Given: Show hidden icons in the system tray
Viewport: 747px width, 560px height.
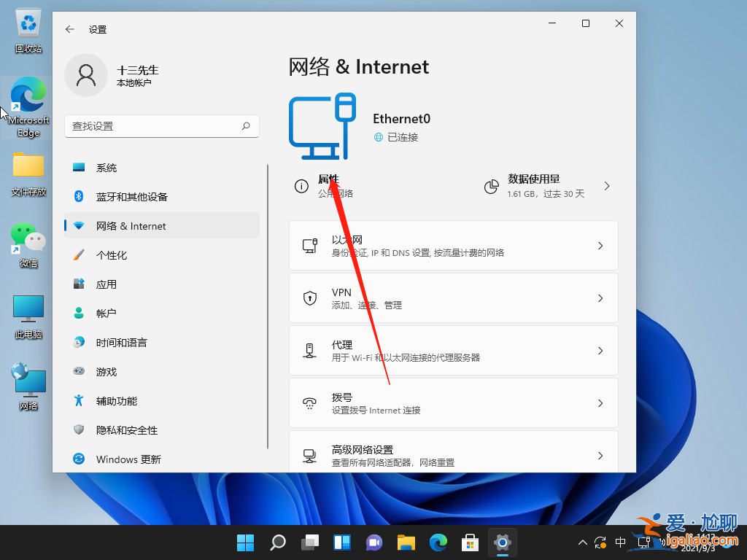Looking at the screenshot, I should point(582,542).
